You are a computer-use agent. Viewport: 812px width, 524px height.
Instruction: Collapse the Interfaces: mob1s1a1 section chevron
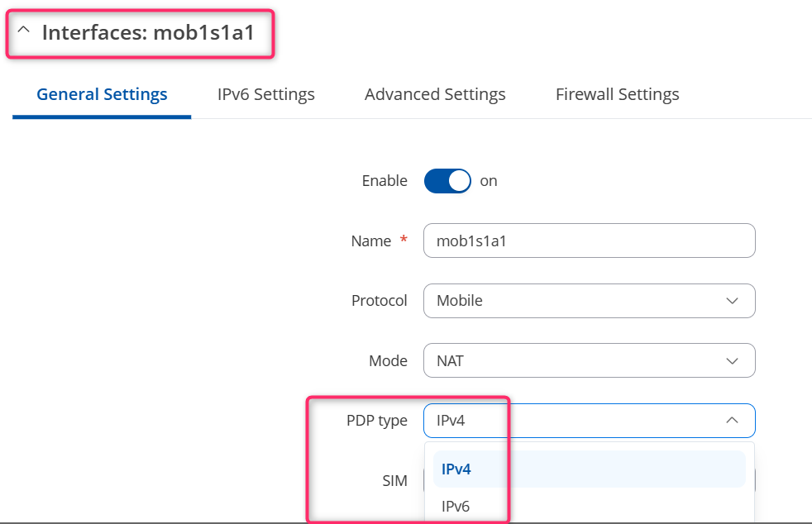tap(23, 30)
